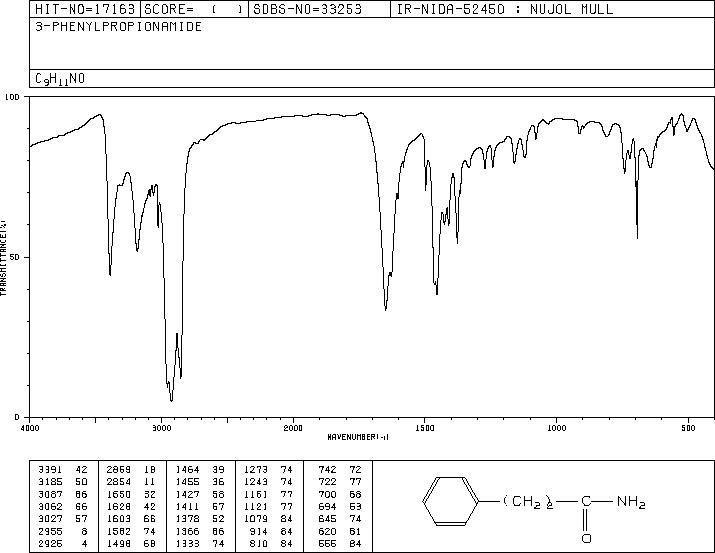Viewport: 715px width, 553px height.
Task: Select the 3-PHENYLPROPIONAMIDE compound name
Action: click(119, 27)
